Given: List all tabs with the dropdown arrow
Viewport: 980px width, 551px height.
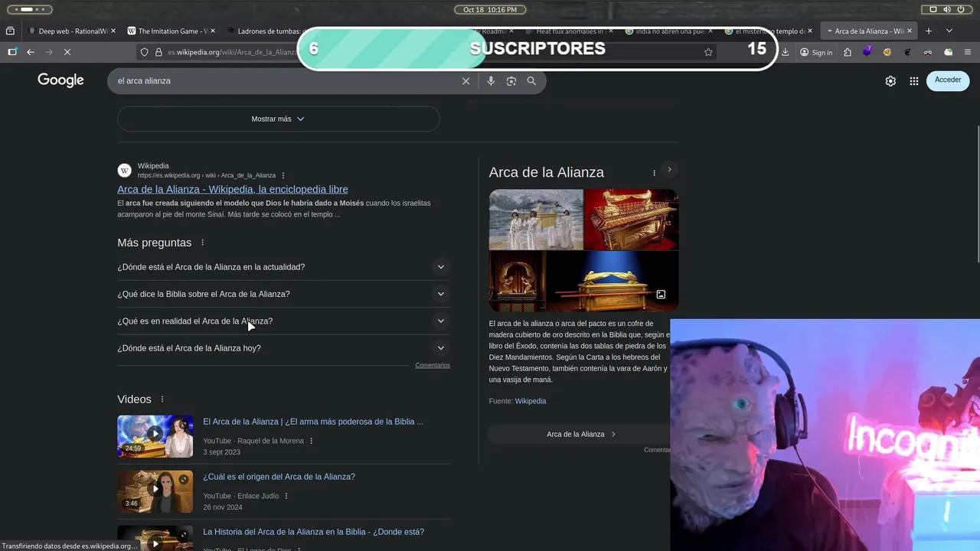Looking at the screenshot, I should (x=949, y=31).
